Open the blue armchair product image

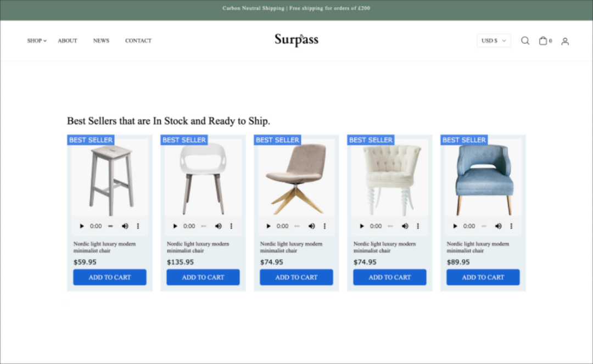pyautogui.click(x=483, y=178)
